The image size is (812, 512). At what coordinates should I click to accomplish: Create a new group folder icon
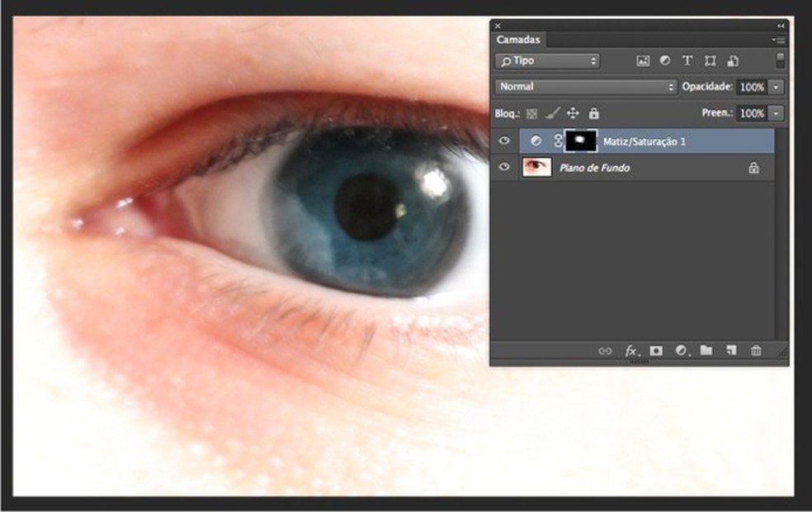tap(706, 350)
